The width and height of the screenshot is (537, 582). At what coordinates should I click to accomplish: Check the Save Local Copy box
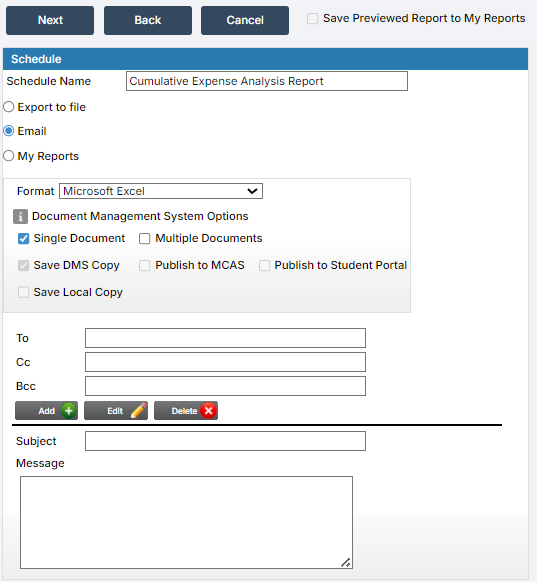23,292
